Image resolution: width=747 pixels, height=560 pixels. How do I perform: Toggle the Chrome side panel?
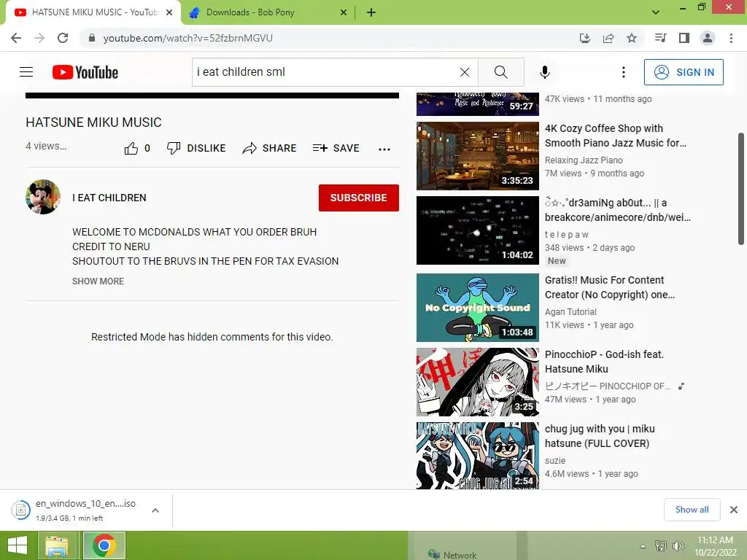coord(684,38)
